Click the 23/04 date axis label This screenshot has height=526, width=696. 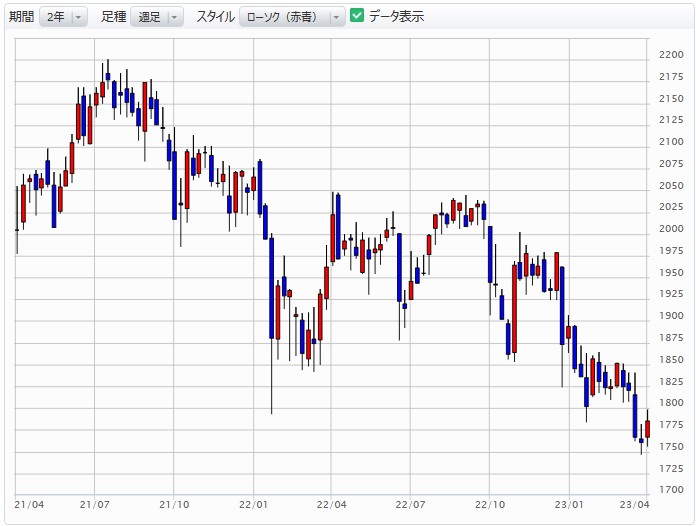click(x=634, y=505)
